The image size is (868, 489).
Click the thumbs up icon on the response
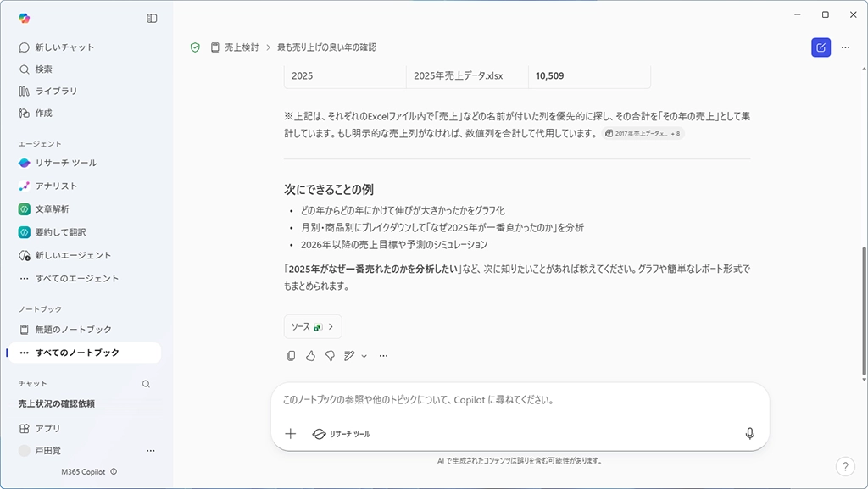pos(310,356)
